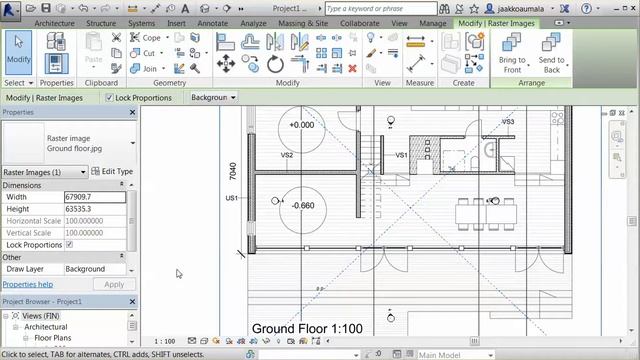Toggle Reveal Hidden Elements in view bar

(x=278, y=341)
